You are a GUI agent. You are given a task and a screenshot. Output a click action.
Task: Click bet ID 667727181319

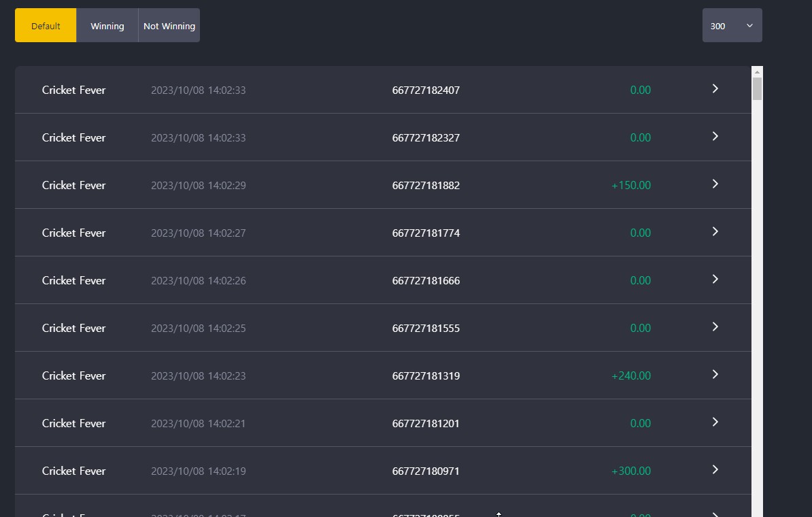[426, 376]
